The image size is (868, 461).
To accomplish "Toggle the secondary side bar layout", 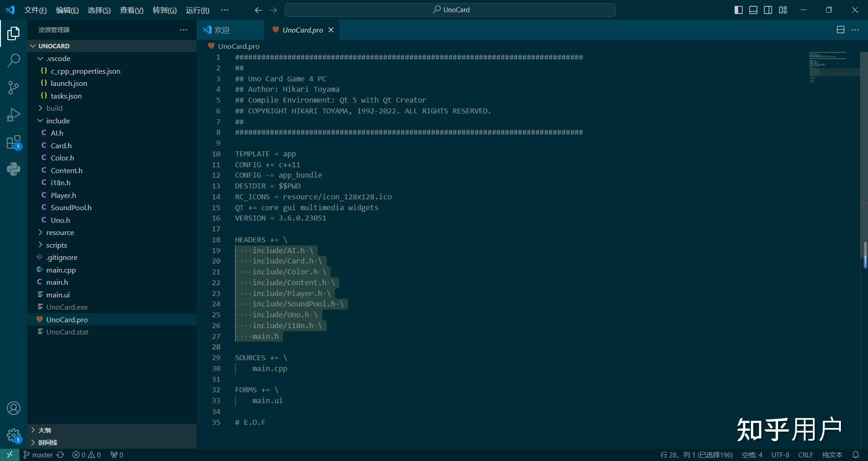I will [x=768, y=10].
